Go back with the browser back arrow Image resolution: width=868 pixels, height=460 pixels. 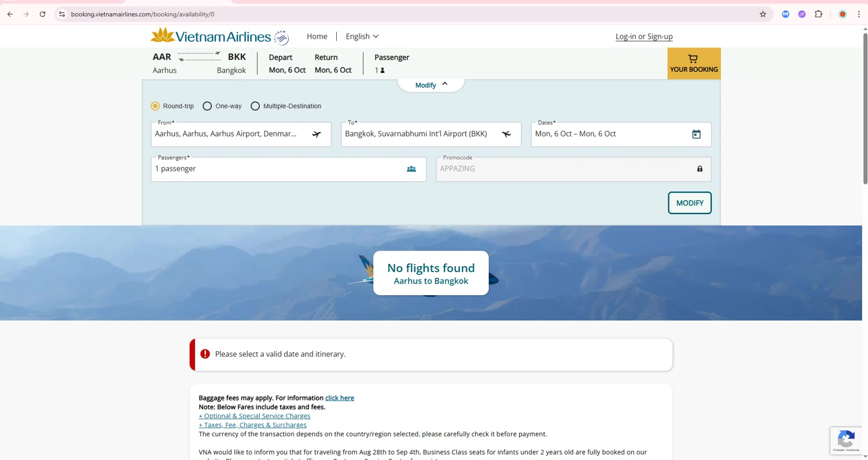(10, 14)
